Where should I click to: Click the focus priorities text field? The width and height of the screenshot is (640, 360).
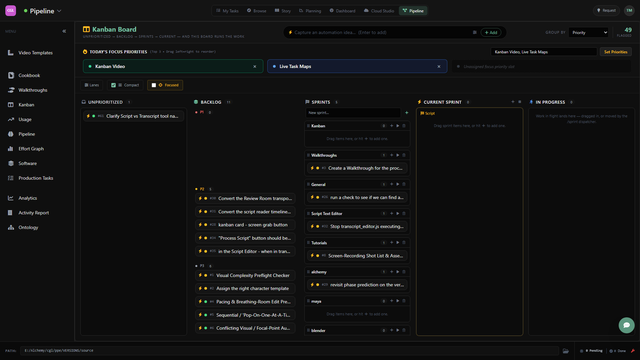click(x=544, y=52)
